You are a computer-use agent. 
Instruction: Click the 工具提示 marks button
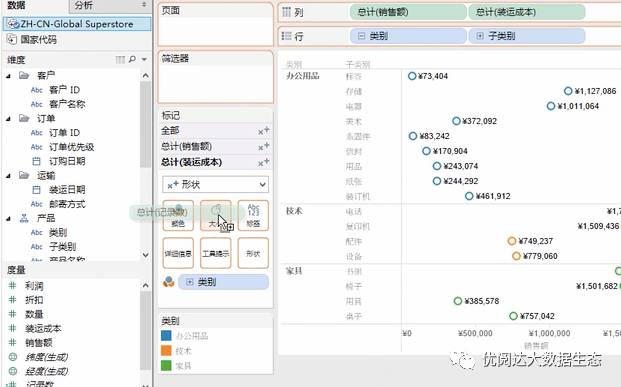[x=215, y=253]
